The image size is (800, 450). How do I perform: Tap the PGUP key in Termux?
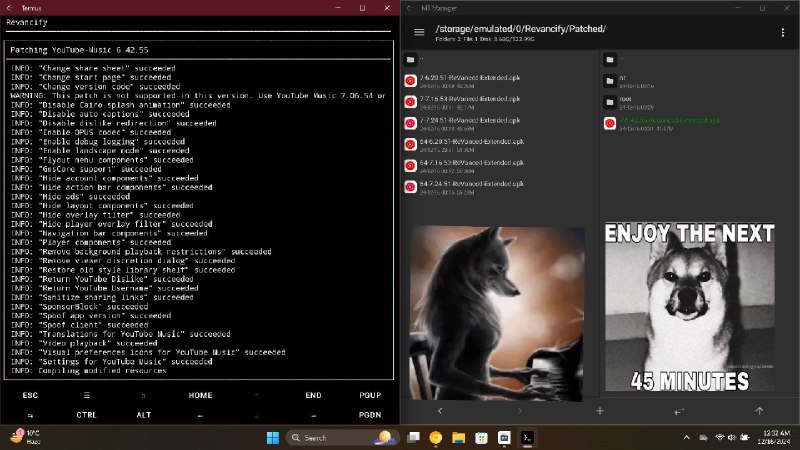pyautogui.click(x=370, y=395)
